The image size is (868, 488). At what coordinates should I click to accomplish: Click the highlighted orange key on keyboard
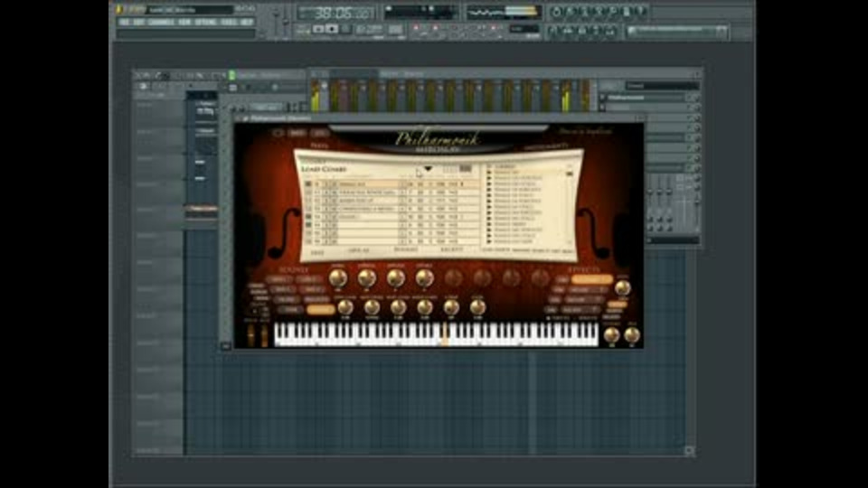coord(444,336)
